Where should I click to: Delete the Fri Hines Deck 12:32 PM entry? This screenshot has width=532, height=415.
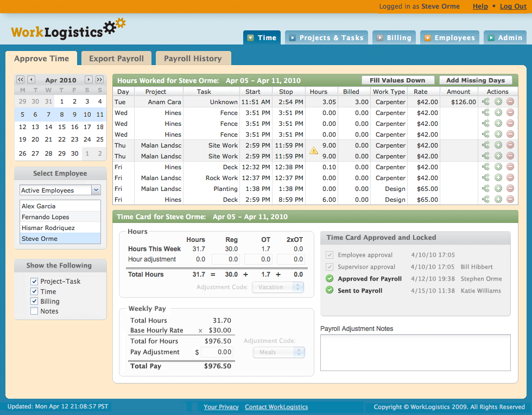pos(510,167)
